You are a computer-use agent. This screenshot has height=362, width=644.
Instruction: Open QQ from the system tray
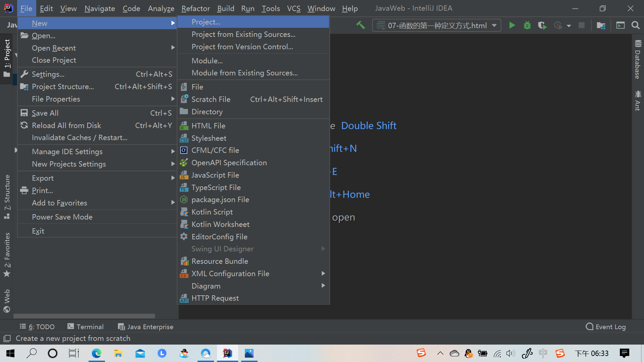tap(468, 354)
